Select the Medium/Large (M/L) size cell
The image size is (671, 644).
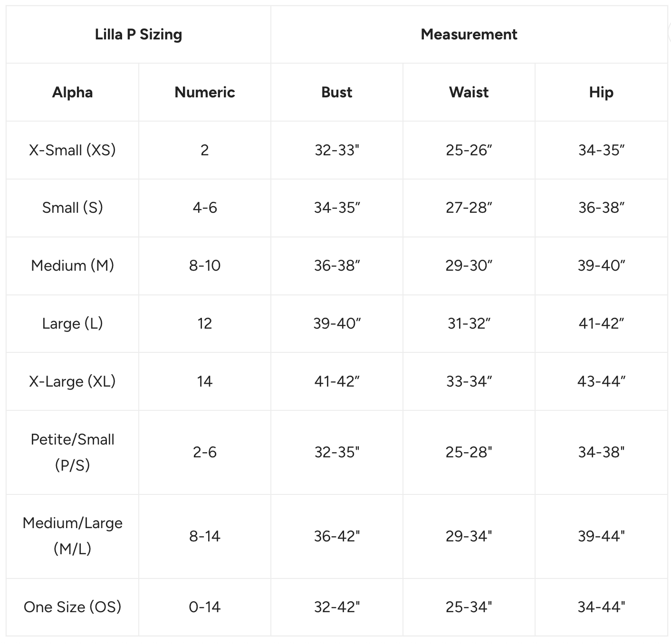coord(72,536)
